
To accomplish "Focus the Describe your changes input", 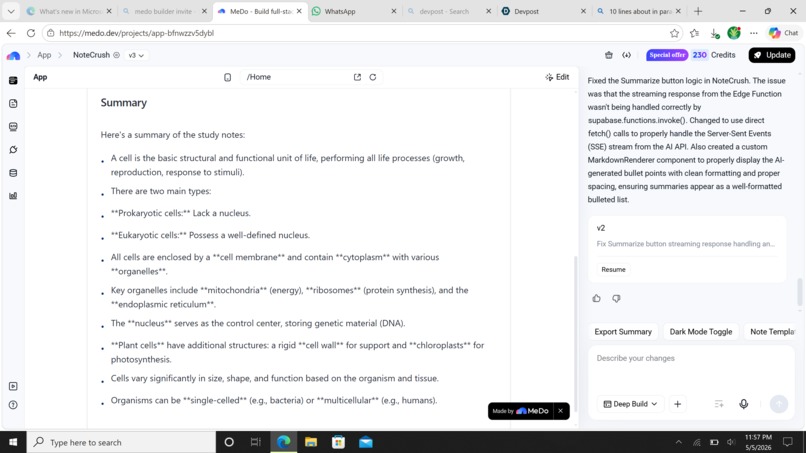I will pyautogui.click(x=691, y=368).
